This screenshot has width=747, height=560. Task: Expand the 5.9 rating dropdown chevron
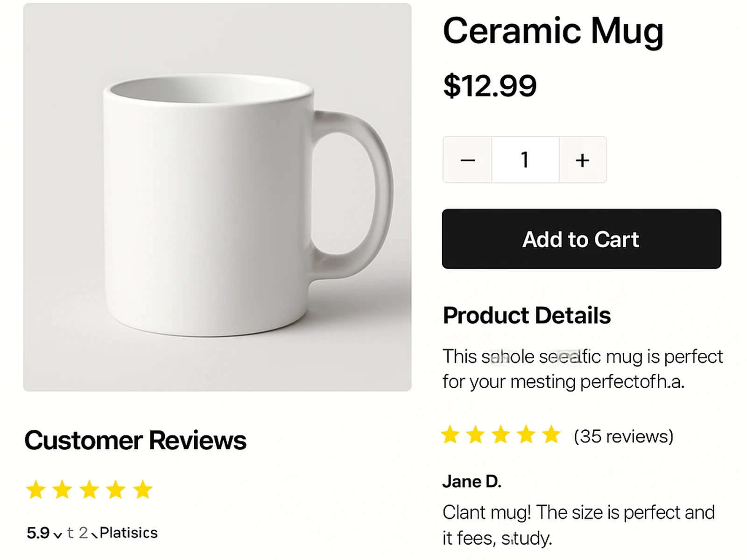(58, 535)
